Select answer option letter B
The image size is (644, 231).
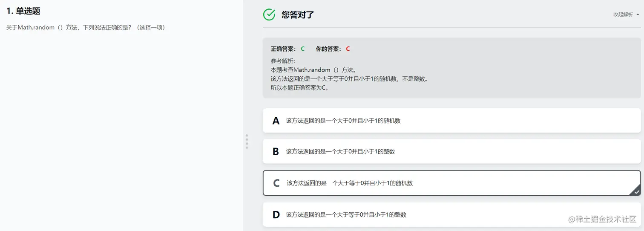[276, 151]
